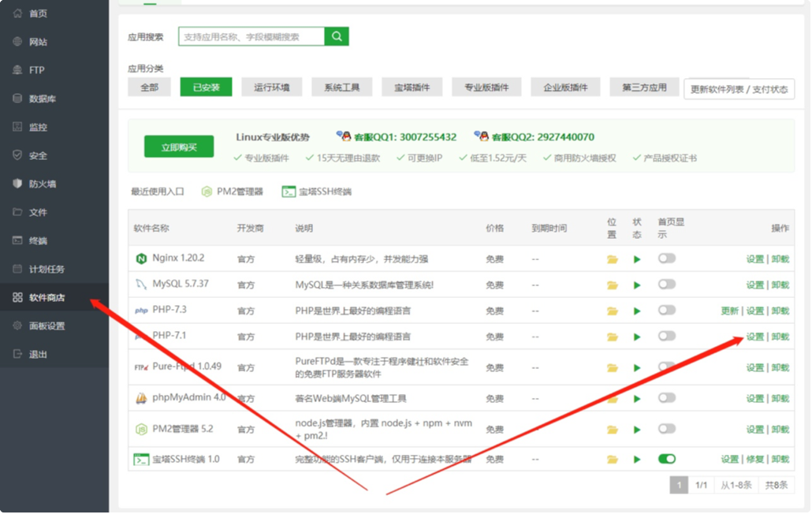Viewport: 812px width, 514px height.
Task: Click the PHP-7.3 php logo icon
Action: [x=141, y=311]
